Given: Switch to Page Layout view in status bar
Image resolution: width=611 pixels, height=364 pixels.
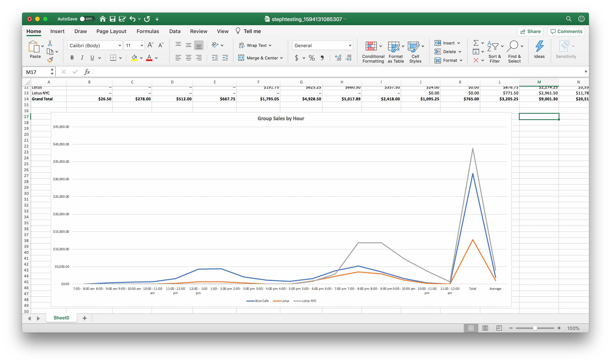Looking at the screenshot, I should tap(485, 328).
